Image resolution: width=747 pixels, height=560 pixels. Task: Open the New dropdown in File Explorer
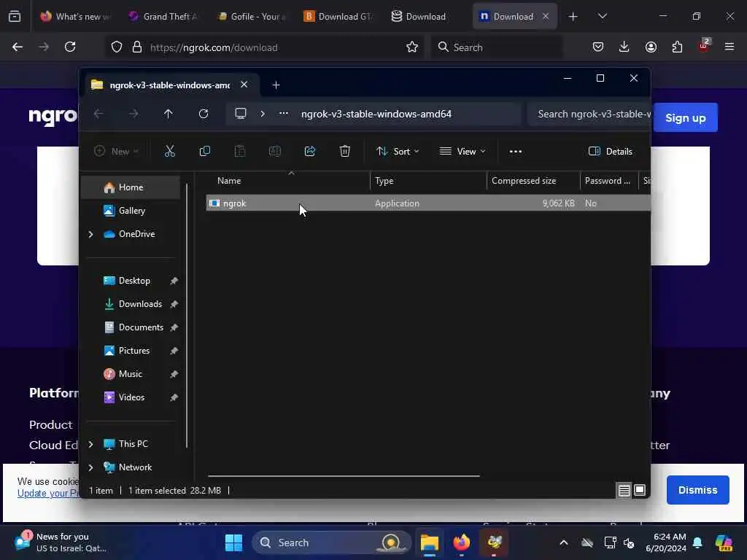(116, 152)
